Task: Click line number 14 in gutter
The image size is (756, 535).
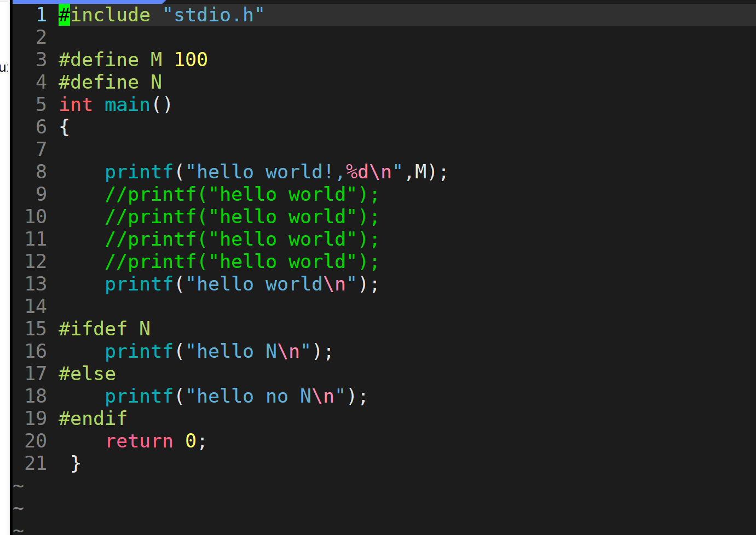Action: pos(36,306)
